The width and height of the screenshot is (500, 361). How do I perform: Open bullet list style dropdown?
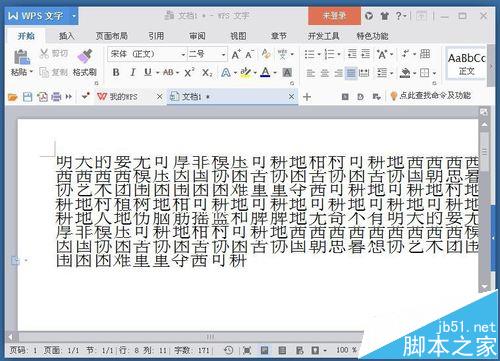click(319, 54)
